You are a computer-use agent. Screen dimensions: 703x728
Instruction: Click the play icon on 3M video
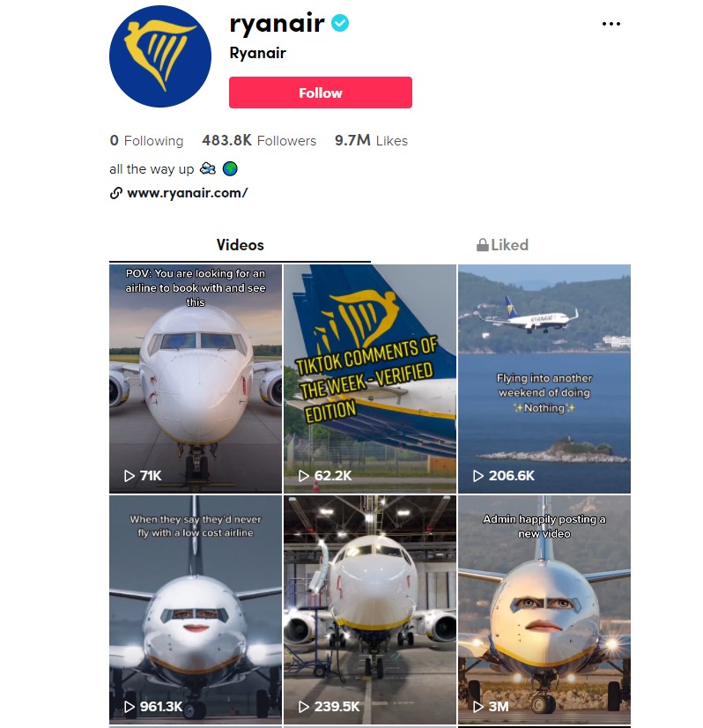click(478, 707)
